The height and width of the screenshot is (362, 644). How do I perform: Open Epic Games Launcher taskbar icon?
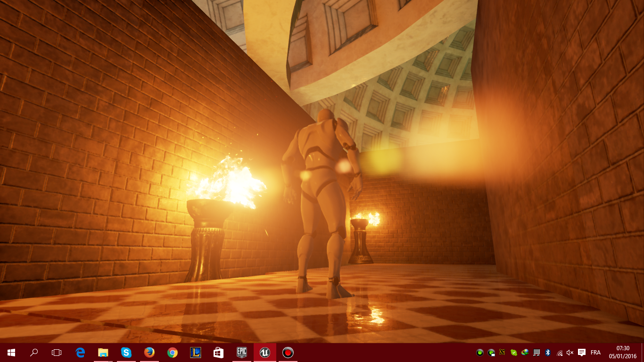pyautogui.click(x=241, y=353)
